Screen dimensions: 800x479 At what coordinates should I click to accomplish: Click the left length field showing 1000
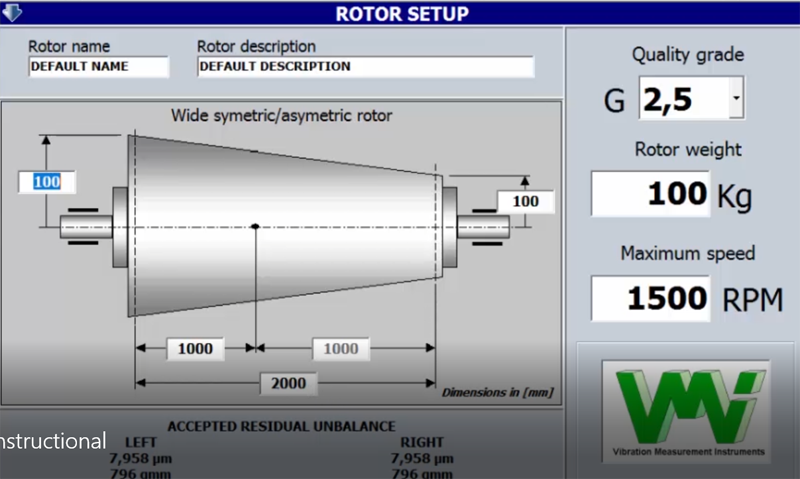(x=195, y=349)
